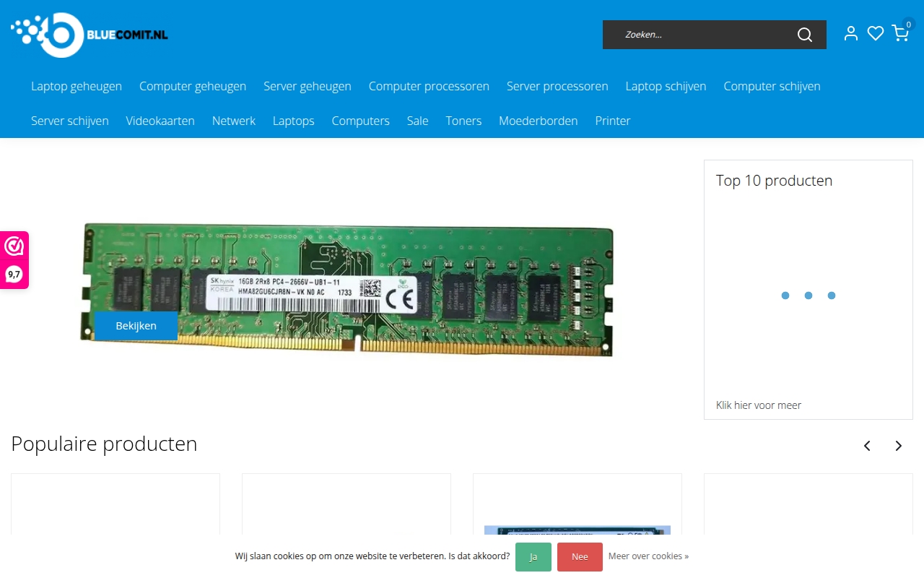Open Videokaarten menu item
Screen dimensions: 924x578
tap(160, 121)
